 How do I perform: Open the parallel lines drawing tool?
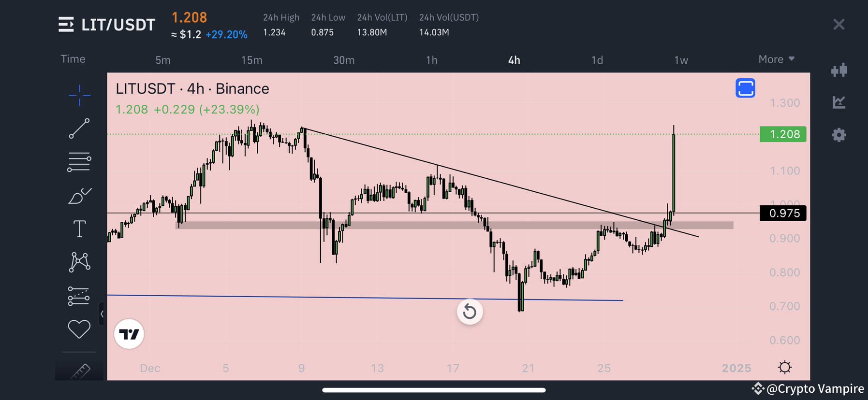click(79, 161)
